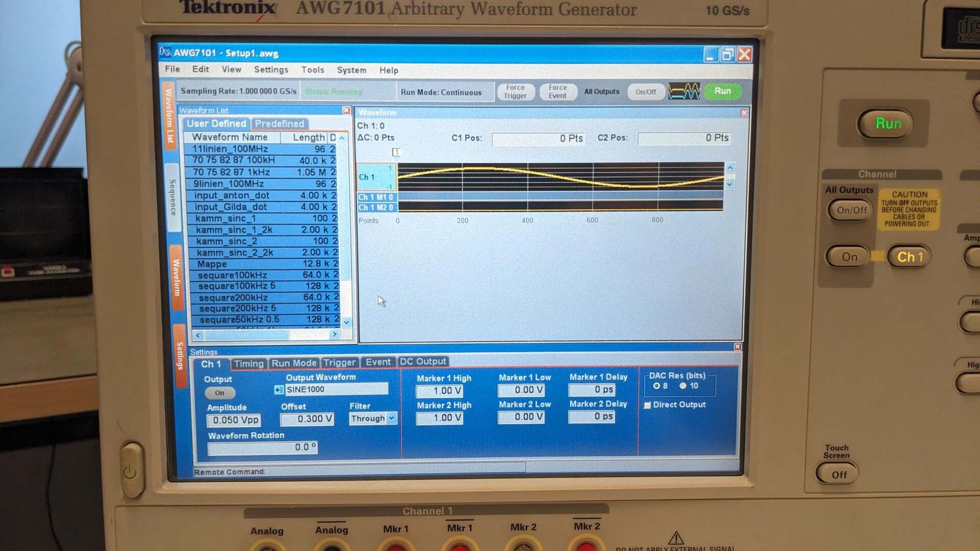The height and width of the screenshot is (551, 980).
Task: Click waveform list scroll left arrow
Action: pyautogui.click(x=198, y=335)
